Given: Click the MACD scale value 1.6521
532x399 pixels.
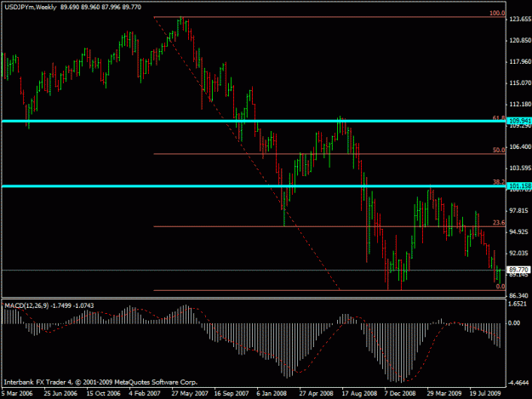Looking at the screenshot, I should coord(518,304).
